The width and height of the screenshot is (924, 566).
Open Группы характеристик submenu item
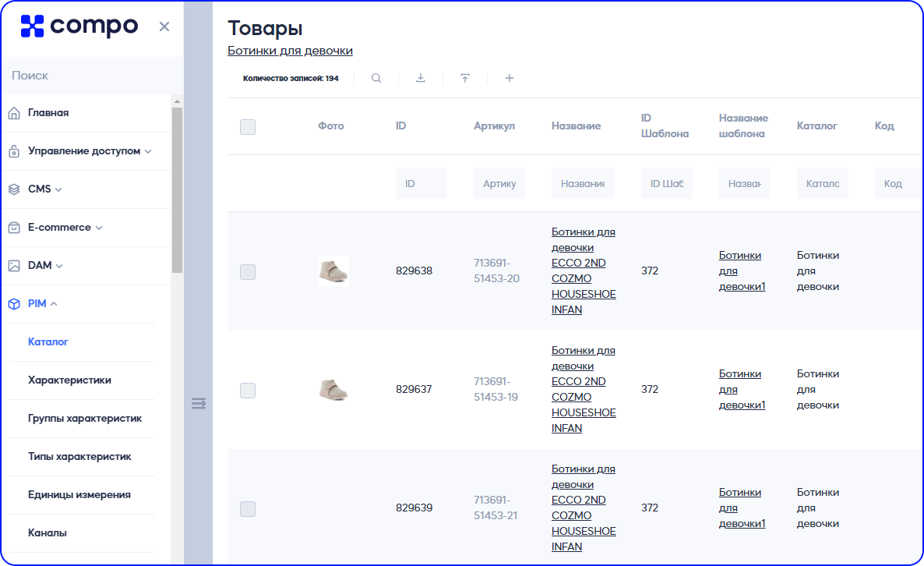tap(85, 419)
